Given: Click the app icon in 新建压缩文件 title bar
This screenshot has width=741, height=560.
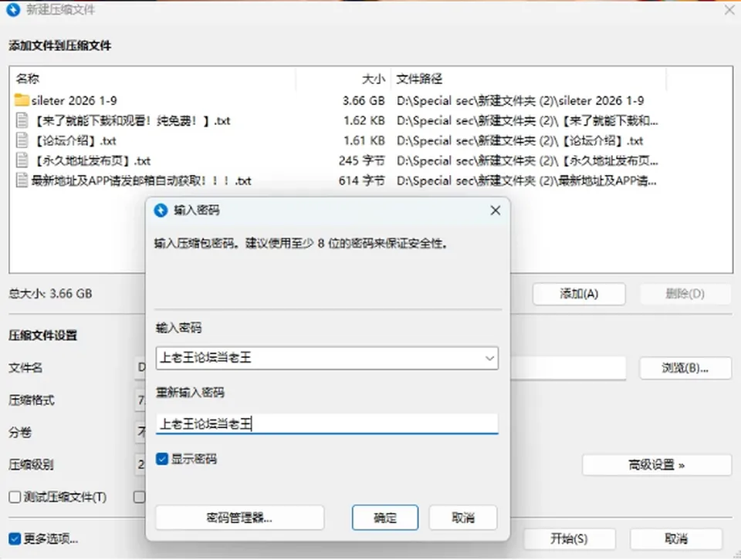Looking at the screenshot, I should click(13, 9).
